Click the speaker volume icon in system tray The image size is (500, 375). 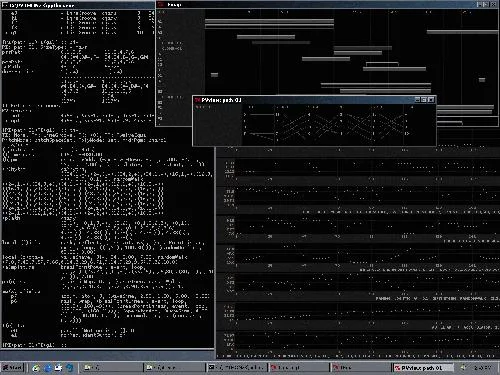463,367
